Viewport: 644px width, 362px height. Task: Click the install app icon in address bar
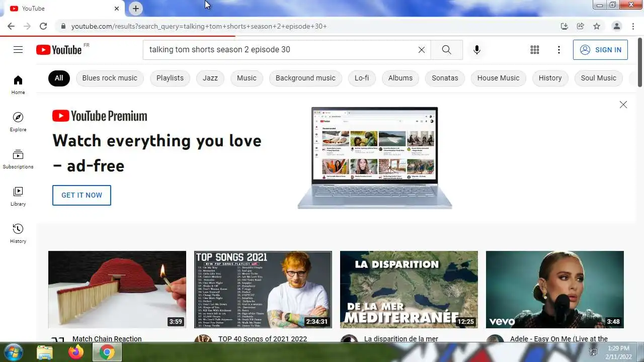[x=565, y=26]
